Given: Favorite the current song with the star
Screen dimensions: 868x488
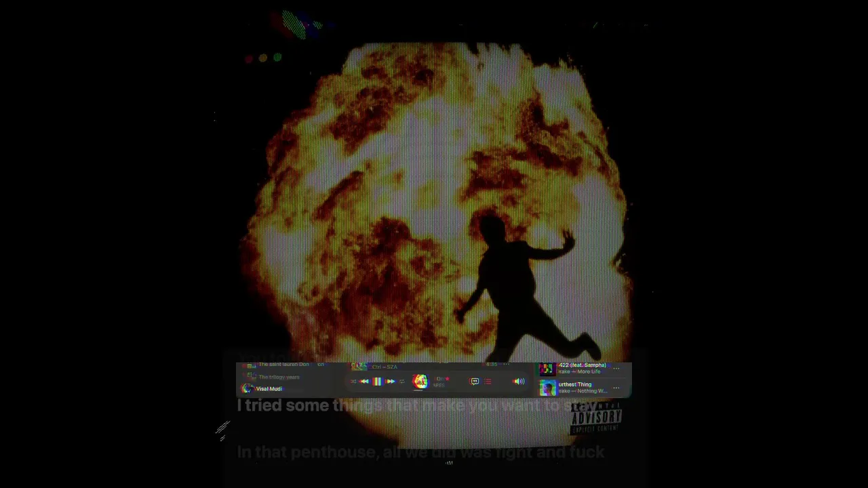Looking at the screenshot, I should click(x=447, y=379).
